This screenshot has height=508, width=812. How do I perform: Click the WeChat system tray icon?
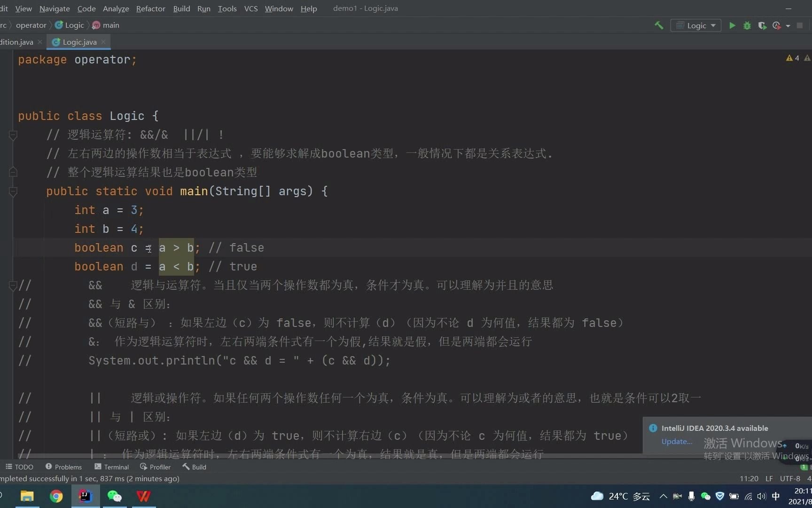pos(705,496)
